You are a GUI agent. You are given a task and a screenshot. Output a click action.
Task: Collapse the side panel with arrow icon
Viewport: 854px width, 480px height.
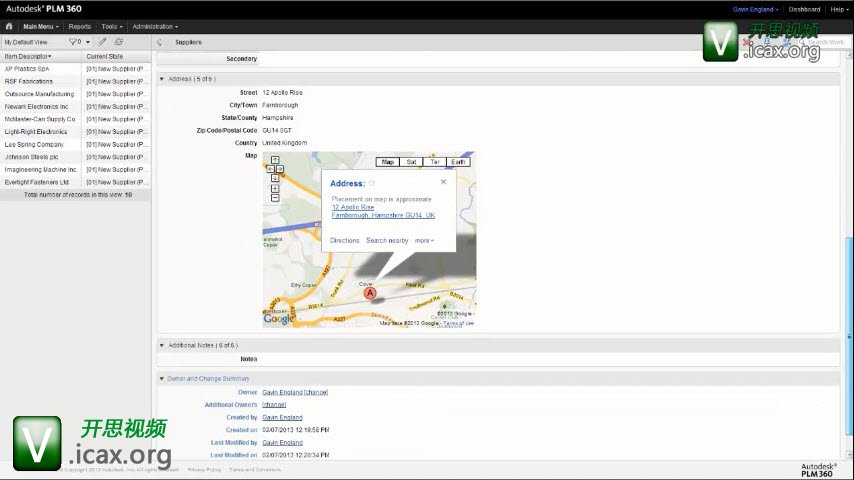click(x=159, y=42)
